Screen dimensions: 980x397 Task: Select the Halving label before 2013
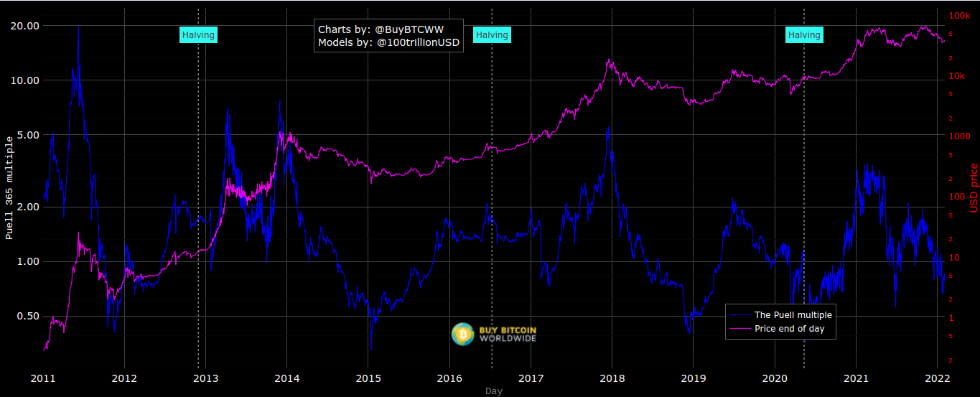pos(198,34)
